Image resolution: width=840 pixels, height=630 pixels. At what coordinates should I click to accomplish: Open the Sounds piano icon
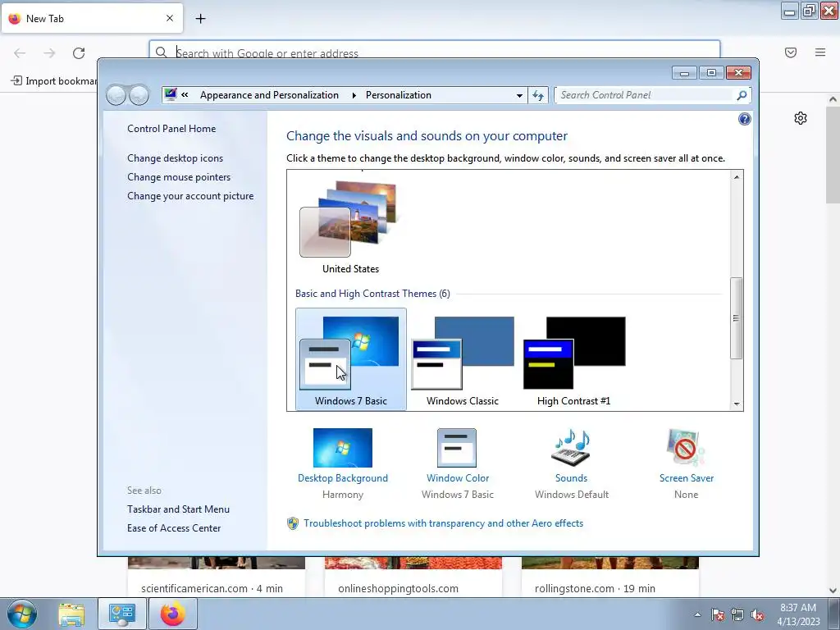tap(571, 448)
